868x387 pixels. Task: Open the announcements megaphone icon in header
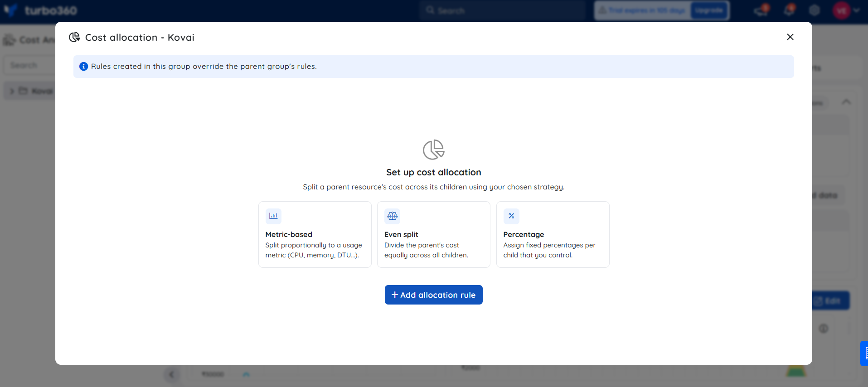click(761, 10)
